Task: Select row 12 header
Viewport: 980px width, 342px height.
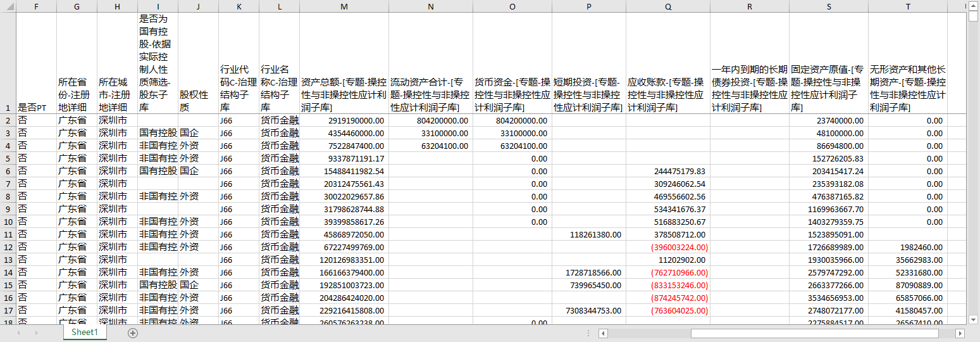Action: (8, 247)
